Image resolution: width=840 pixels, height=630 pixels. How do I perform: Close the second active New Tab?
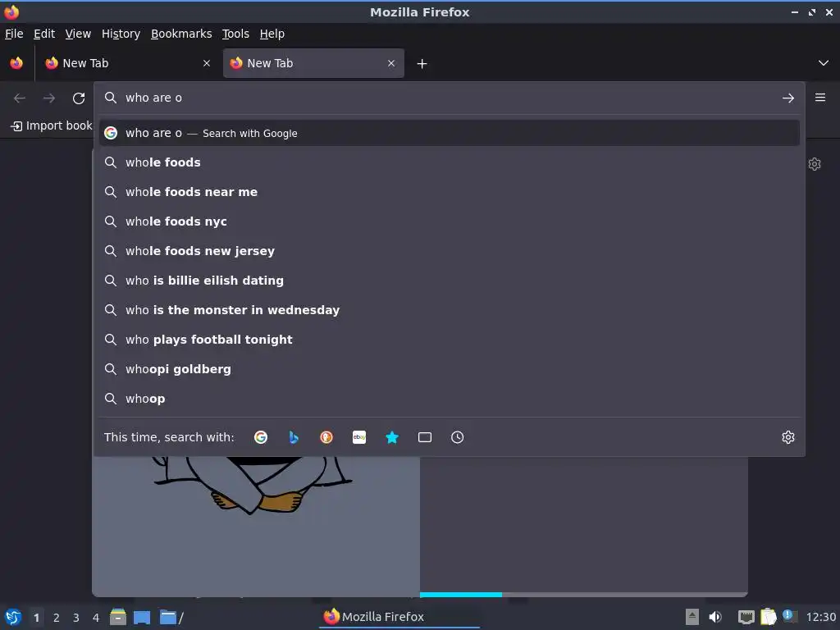coord(391,63)
